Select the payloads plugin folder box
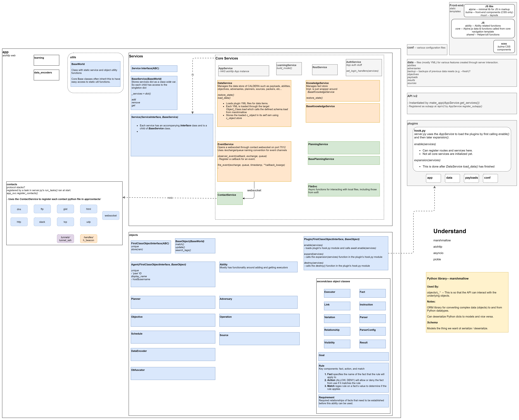The image size is (519, 420). [471, 178]
